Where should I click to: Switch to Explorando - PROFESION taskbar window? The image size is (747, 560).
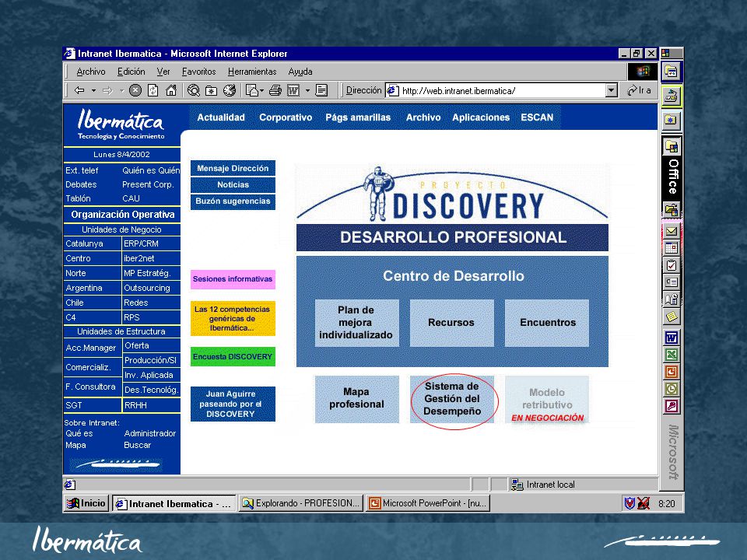click(x=301, y=503)
